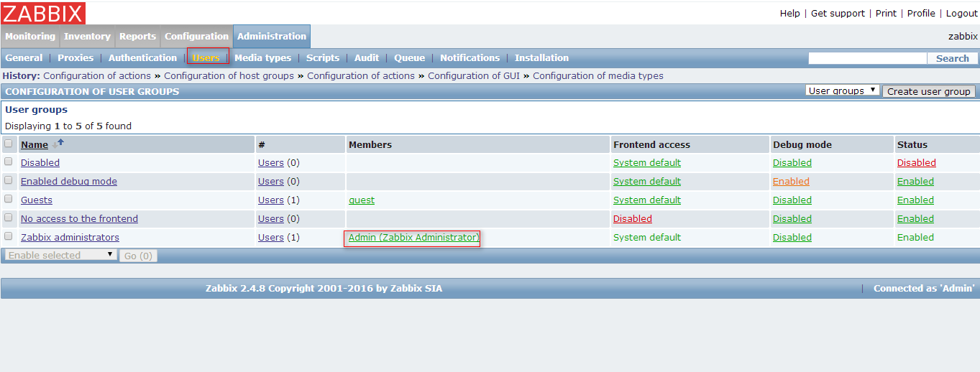This screenshot has width=980, height=372.
Task: Click the Help link
Action: point(789,14)
